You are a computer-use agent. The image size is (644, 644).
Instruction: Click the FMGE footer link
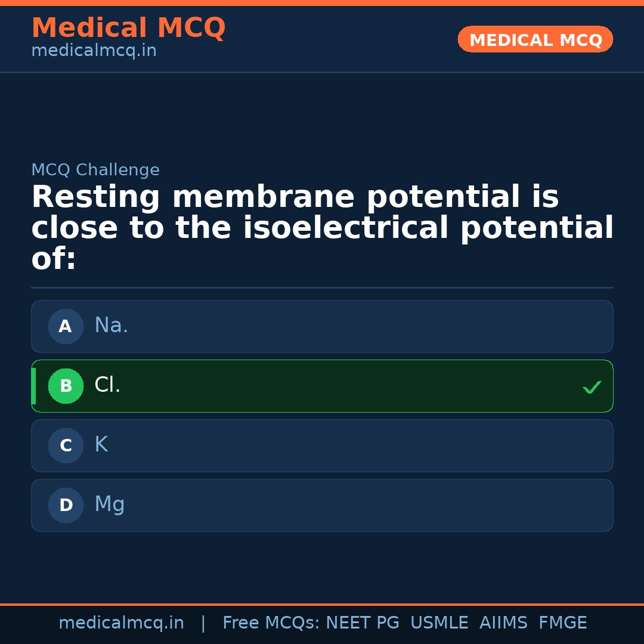(562, 622)
